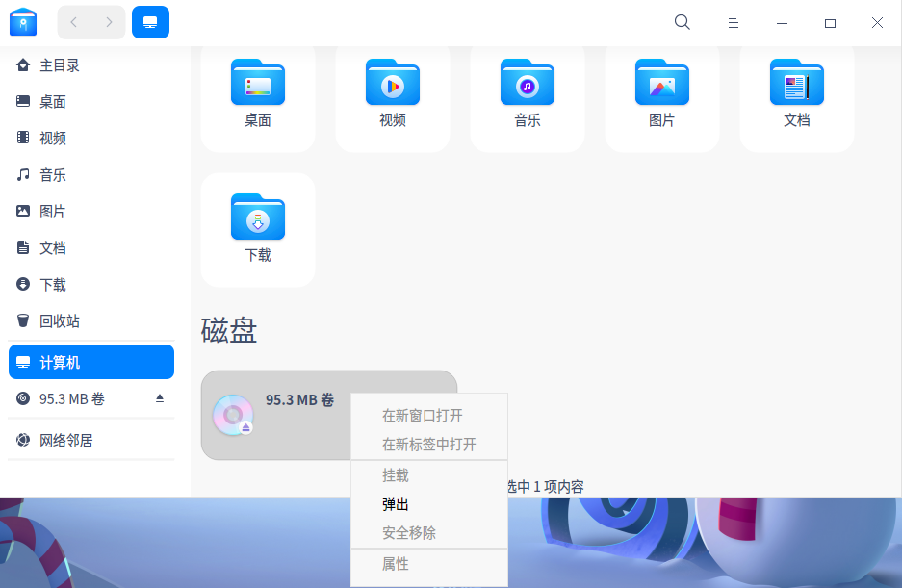Open the 下载 folder icon
Screen dimensions: 902x588
(x=257, y=217)
